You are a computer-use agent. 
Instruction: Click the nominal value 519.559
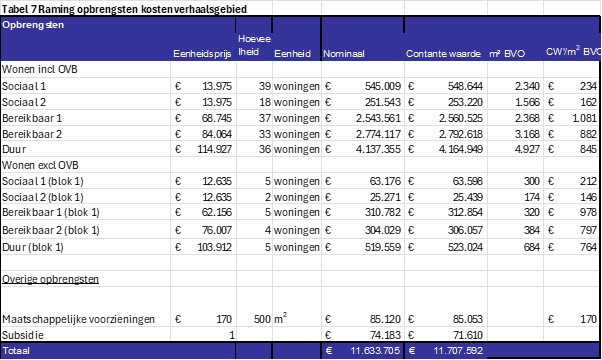[x=383, y=247]
